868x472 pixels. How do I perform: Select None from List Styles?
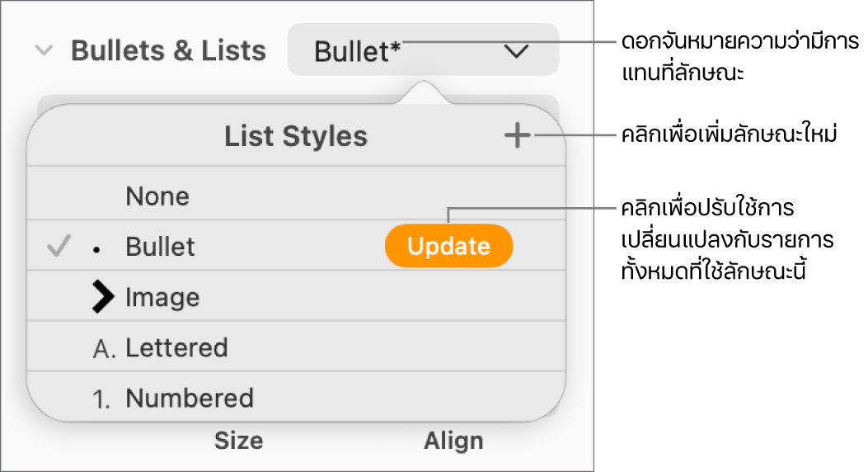point(157,196)
